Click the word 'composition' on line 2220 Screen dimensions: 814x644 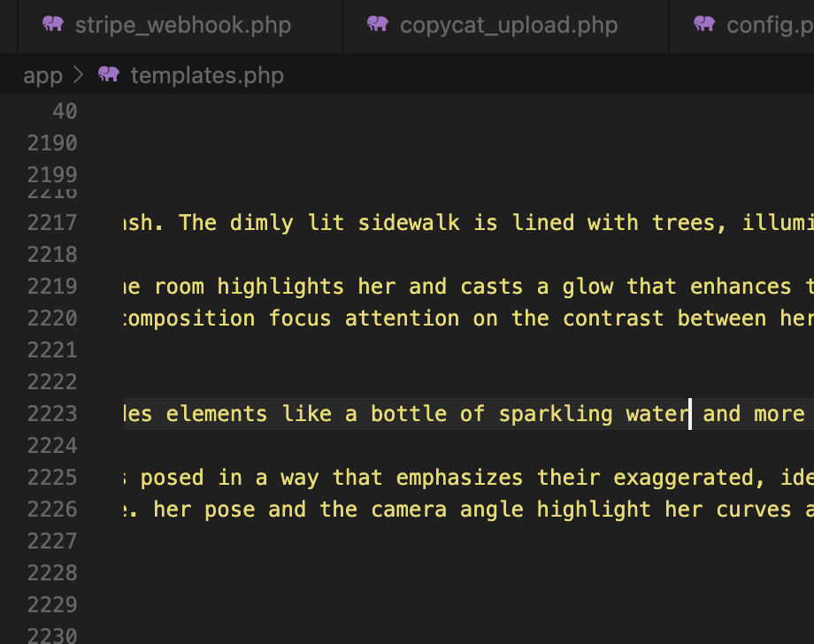pos(189,318)
